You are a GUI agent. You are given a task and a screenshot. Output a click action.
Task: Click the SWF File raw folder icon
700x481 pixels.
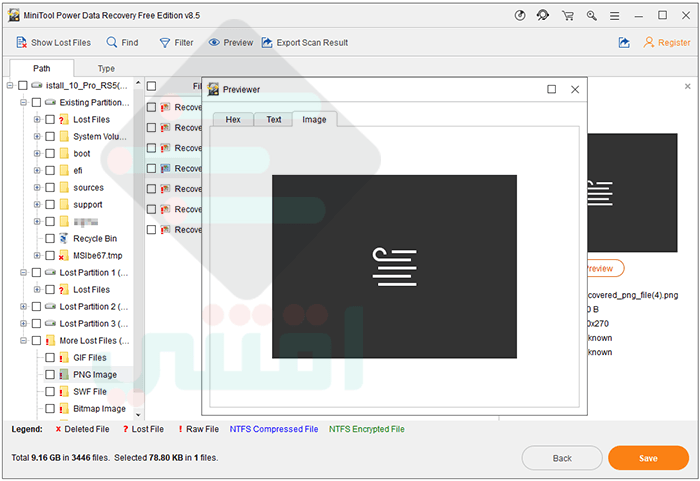point(64,392)
